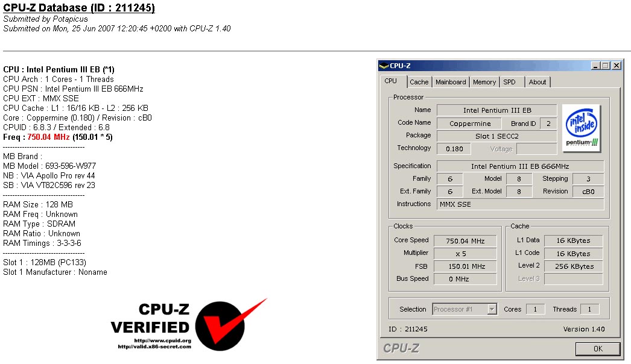Image resolution: width=631 pixels, height=364 pixels.
Task: Click 'ID : 211245' in CPU-Z window
Action: tap(408, 329)
